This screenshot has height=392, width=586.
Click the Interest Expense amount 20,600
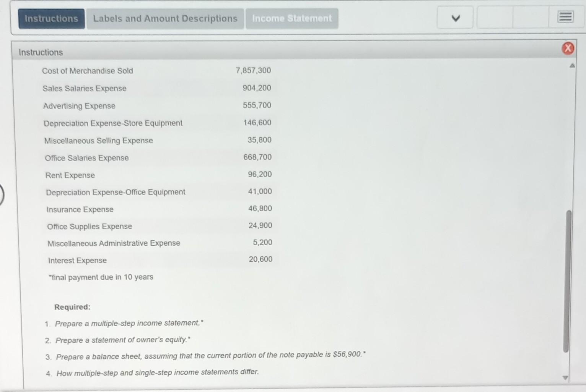click(260, 259)
